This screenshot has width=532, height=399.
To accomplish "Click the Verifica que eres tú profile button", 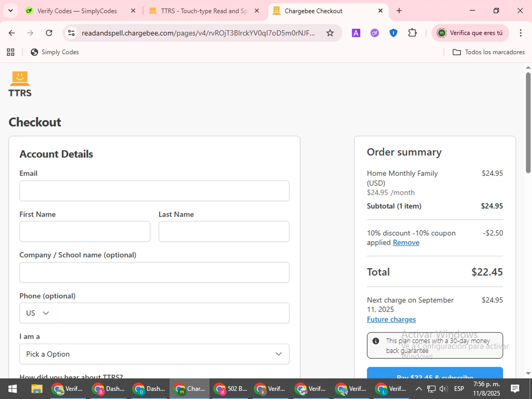I will point(470,33).
